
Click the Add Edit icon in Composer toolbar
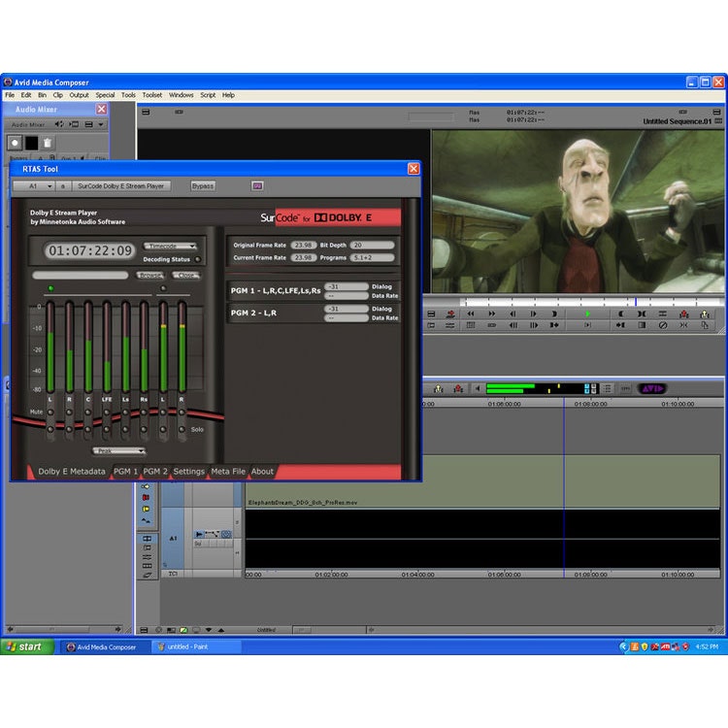663,314
